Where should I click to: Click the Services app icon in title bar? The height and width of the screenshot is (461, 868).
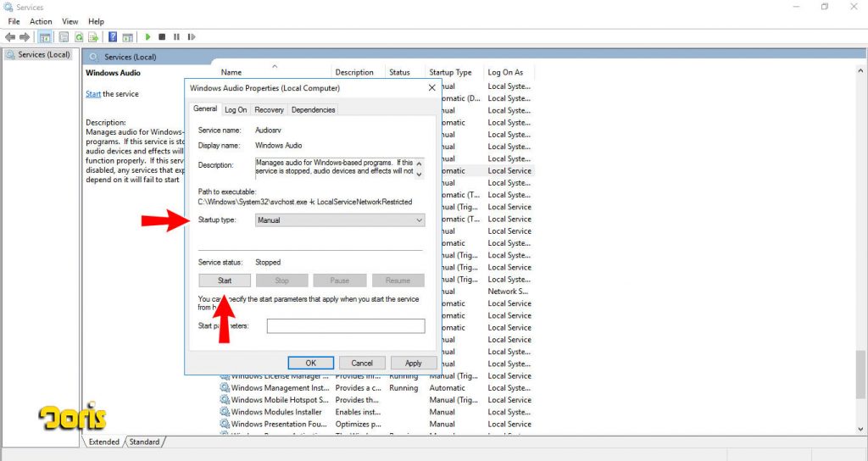8,7
